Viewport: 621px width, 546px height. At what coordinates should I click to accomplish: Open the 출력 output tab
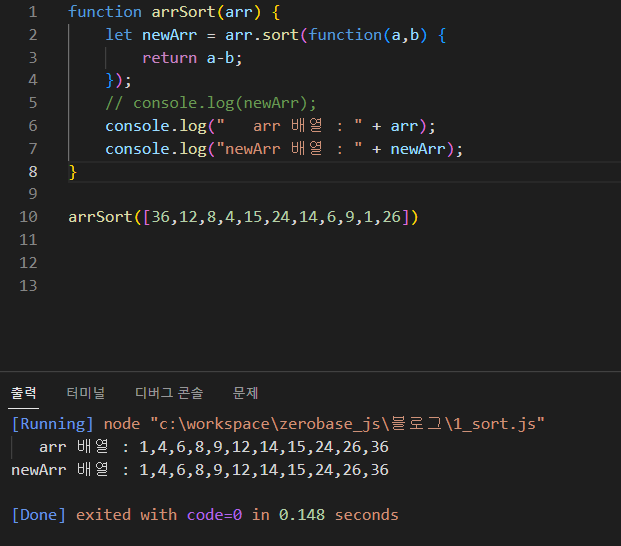[23, 393]
